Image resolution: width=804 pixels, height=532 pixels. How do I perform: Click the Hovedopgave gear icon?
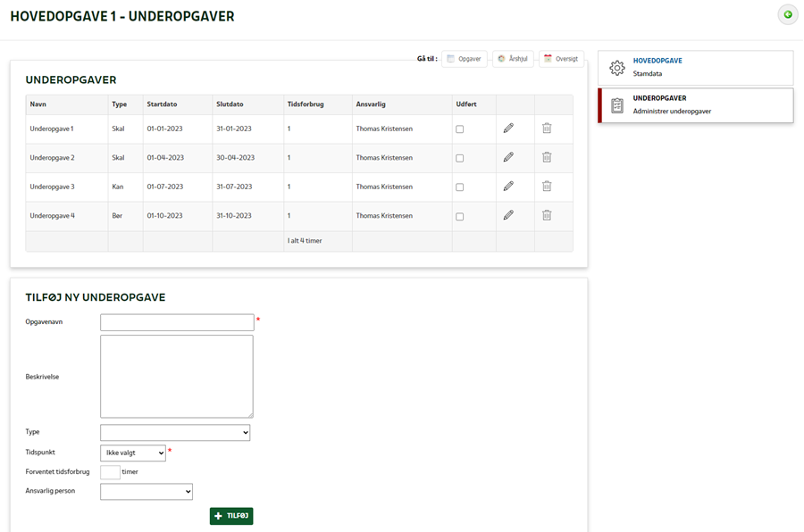click(x=616, y=68)
